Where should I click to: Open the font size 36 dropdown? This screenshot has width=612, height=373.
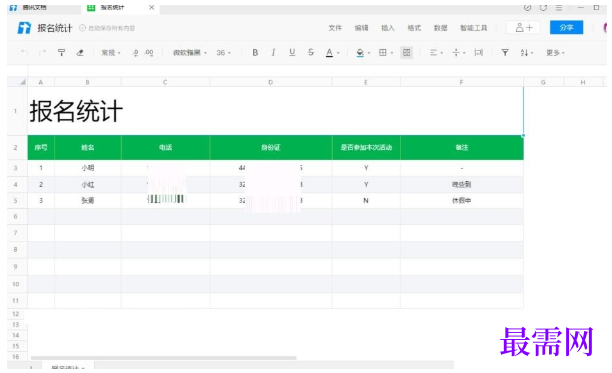[224, 53]
